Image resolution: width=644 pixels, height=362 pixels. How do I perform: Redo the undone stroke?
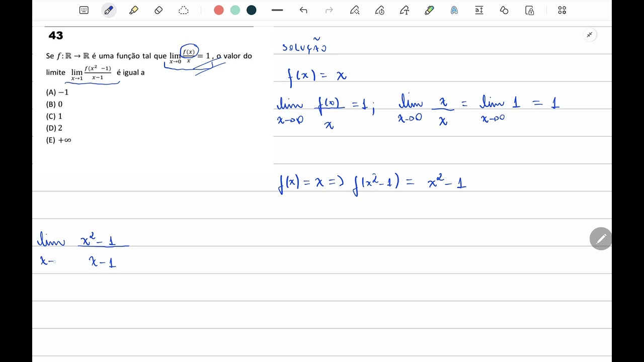click(329, 10)
